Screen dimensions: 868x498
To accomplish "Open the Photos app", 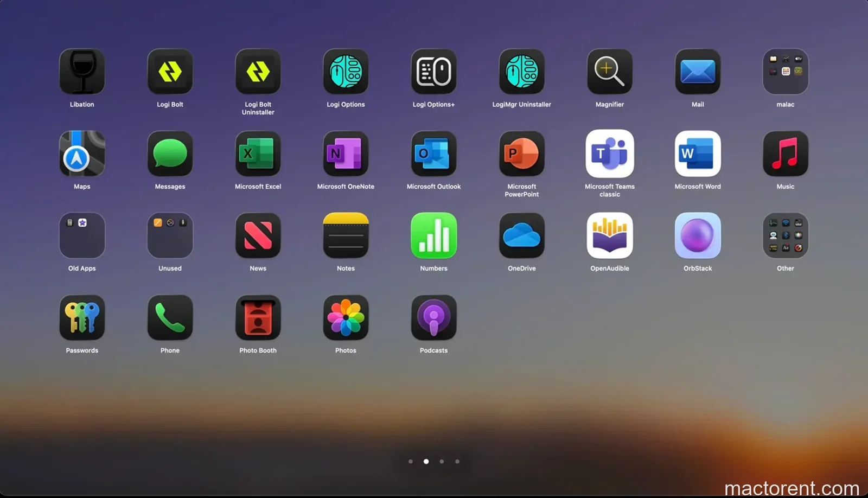I will (346, 317).
